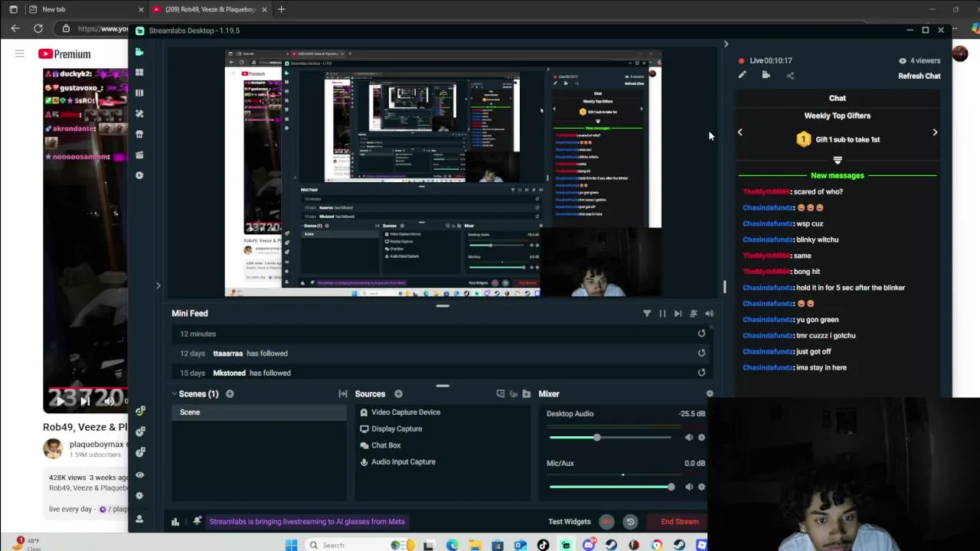Open Mini Feed filter funnel icon

[x=647, y=314]
